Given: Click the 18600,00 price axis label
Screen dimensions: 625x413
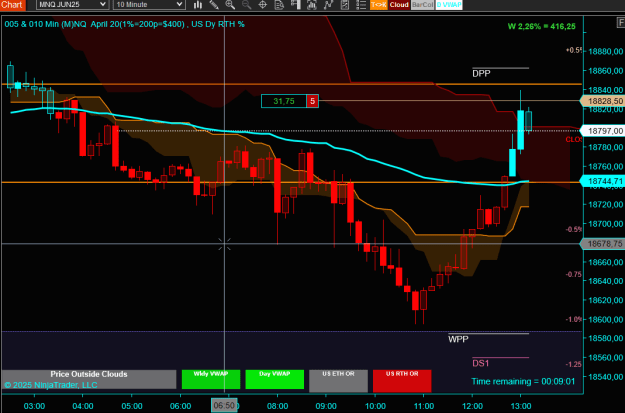Looking at the screenshot, I should coord(605,319).
